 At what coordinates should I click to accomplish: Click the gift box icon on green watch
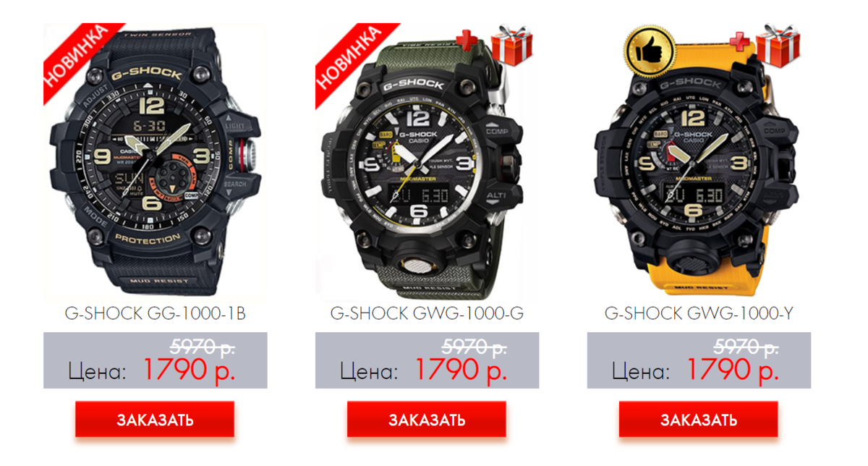pyautogui.click(x=512, y=43)
